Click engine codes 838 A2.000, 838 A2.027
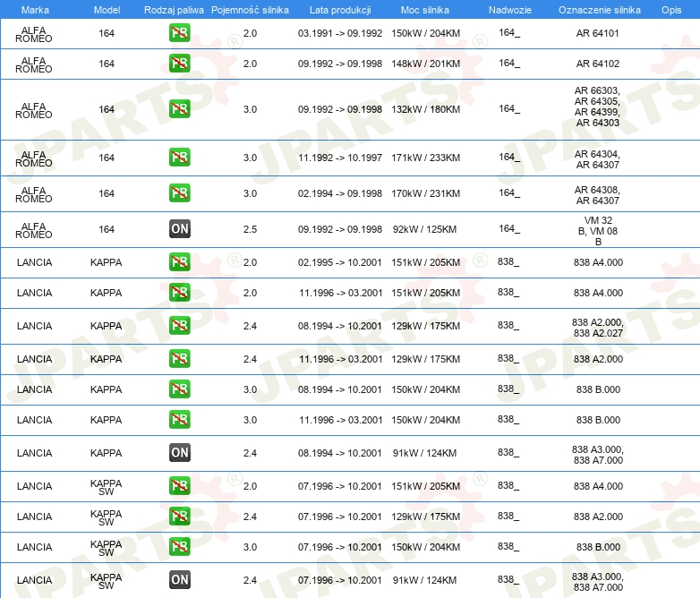The height and width of the screenshot is (598, 700). click(598, 328)
